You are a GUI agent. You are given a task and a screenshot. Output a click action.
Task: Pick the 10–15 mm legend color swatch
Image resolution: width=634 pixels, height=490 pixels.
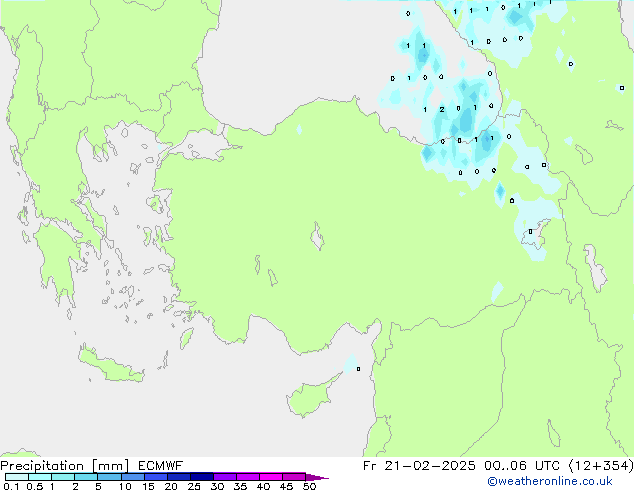coord(132,477)
